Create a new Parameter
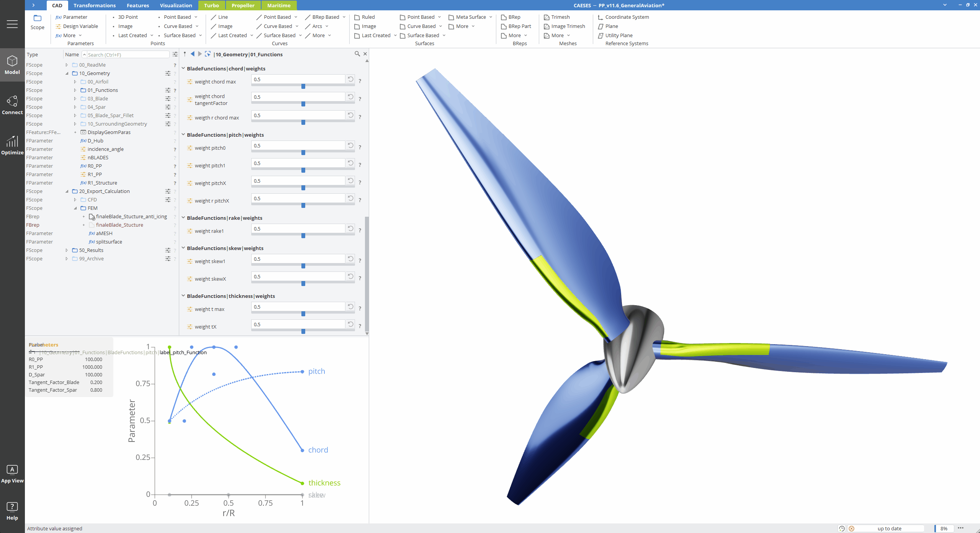This screenshot has width=980, height=533. point(72,17)
